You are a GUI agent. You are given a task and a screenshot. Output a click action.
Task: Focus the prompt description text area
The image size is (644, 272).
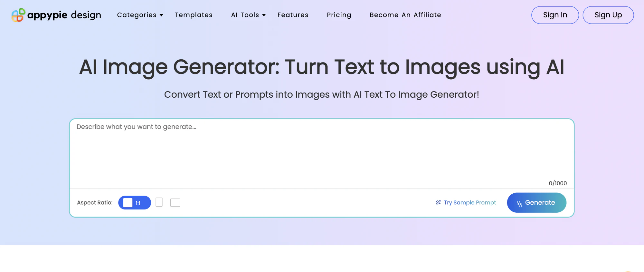pos(322,154)
